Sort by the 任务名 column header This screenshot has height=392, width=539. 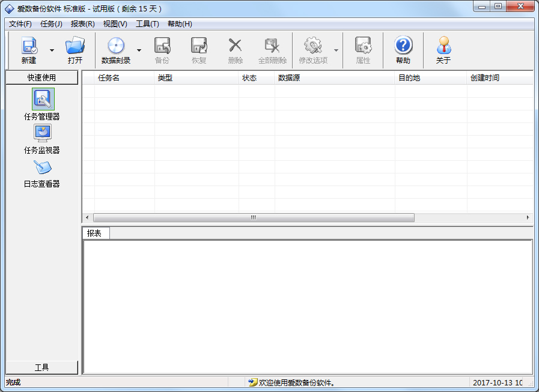(109, 78)
